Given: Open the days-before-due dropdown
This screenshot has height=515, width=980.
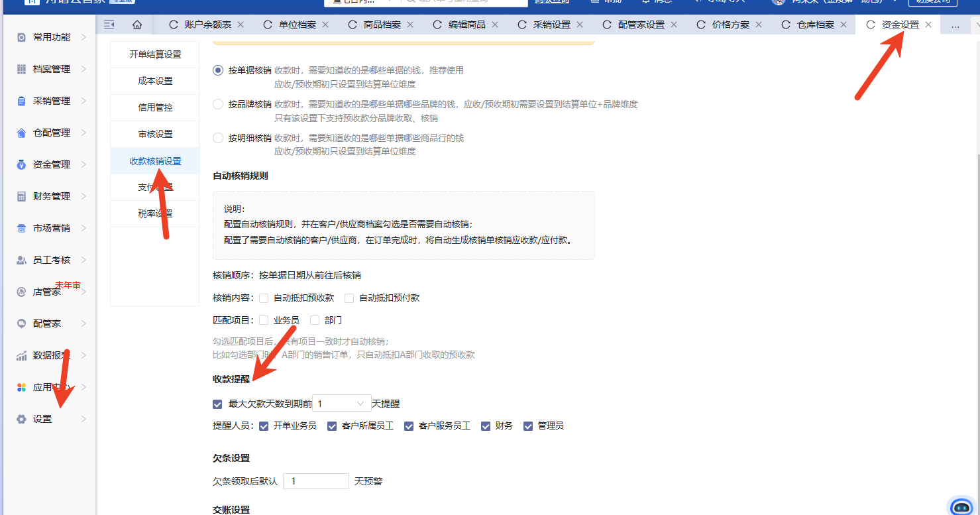Looking at the screenshot, I should 341,404.
